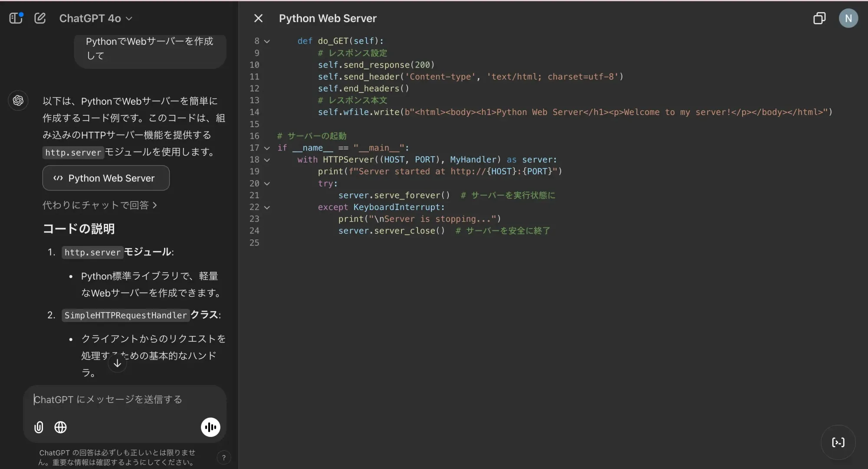Open the ChatGPT 4o model dropdown
The width and height of the screenshot is (868, 469).
pyautogui.click(x=95, y=18)
